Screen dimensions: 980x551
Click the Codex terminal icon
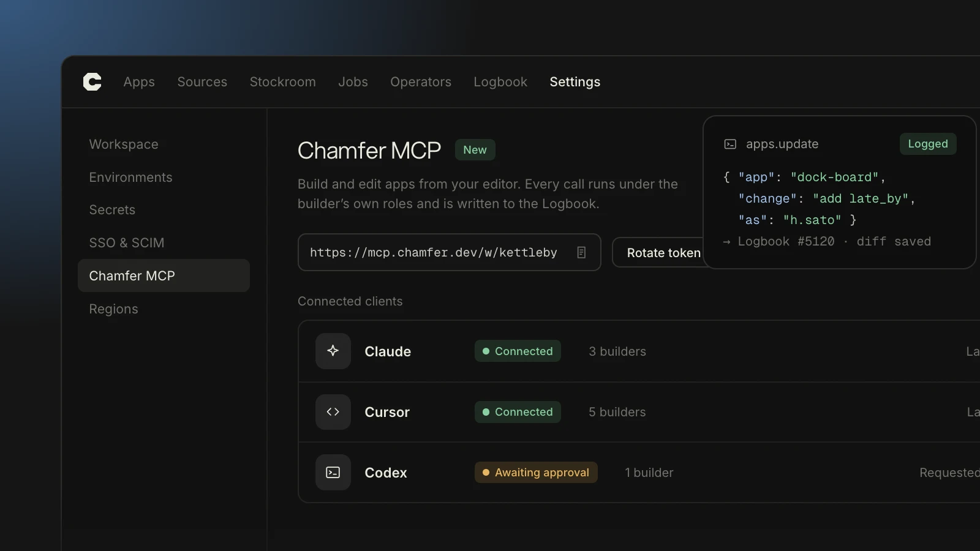coord(333,472)
